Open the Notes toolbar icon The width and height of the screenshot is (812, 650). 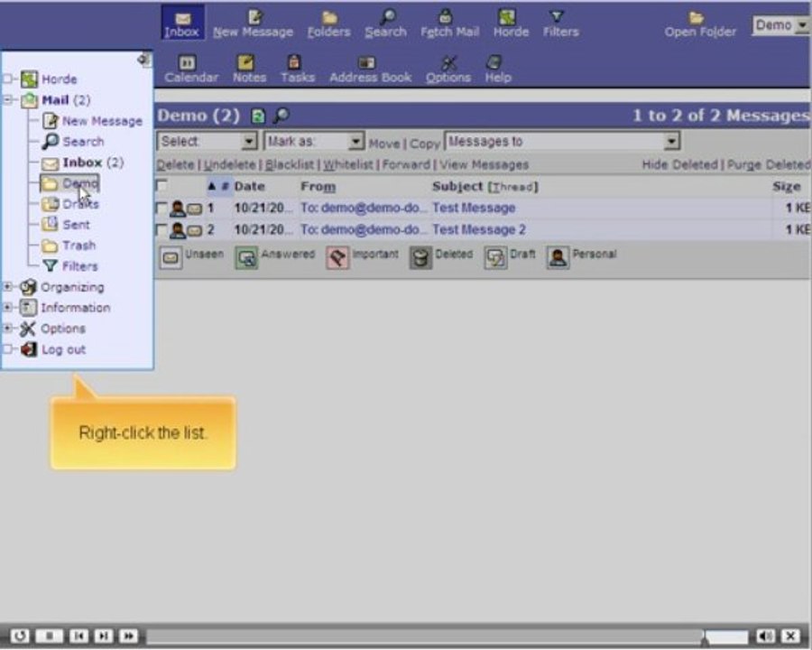pos(249,70)
